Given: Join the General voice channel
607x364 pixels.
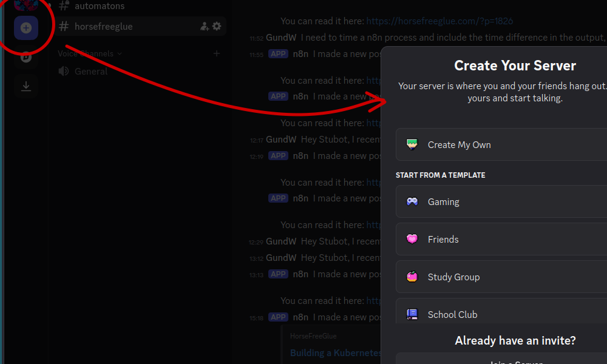Looking at the screenshot, I should pyautogui.click(x=91, y=72).
